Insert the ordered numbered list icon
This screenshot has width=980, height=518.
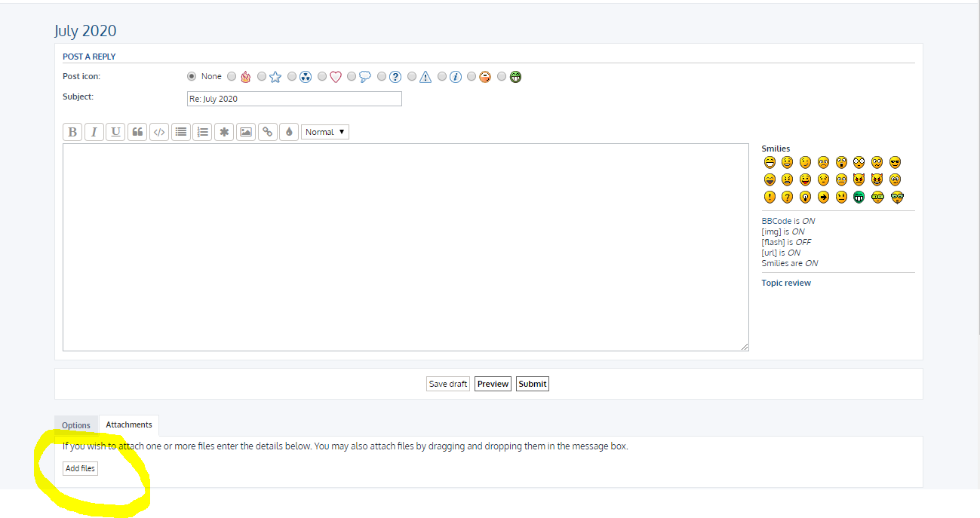202,132
